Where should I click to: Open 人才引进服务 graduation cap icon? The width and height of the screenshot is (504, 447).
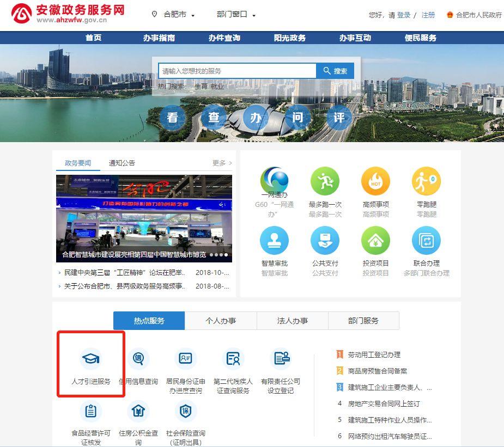point(90,358)
